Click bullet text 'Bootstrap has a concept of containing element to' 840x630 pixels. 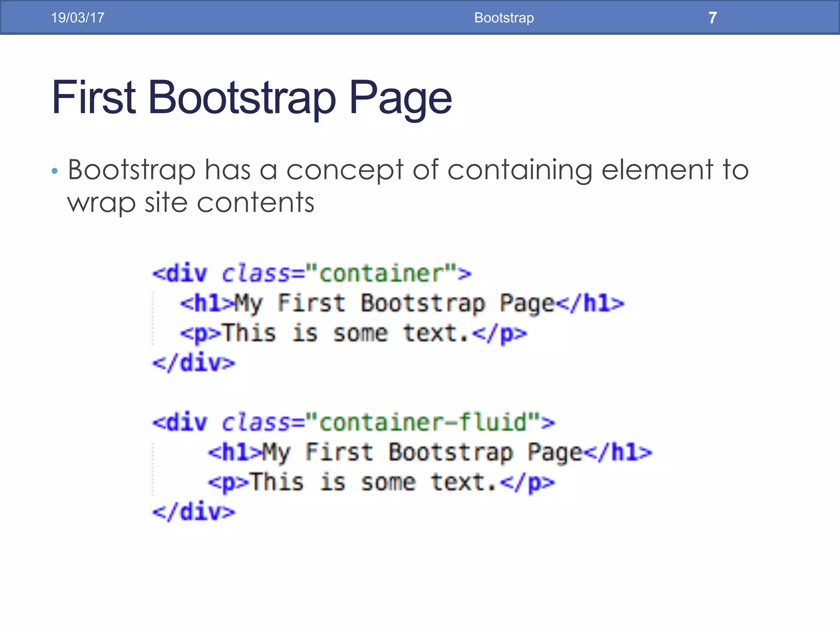point(408,170)
